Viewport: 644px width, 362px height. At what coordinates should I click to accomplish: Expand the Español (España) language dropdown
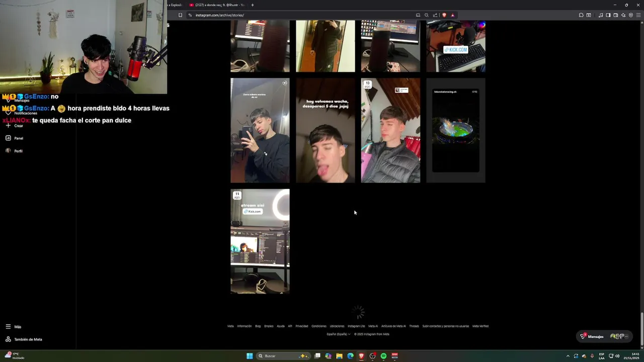(x=339, y=334)
